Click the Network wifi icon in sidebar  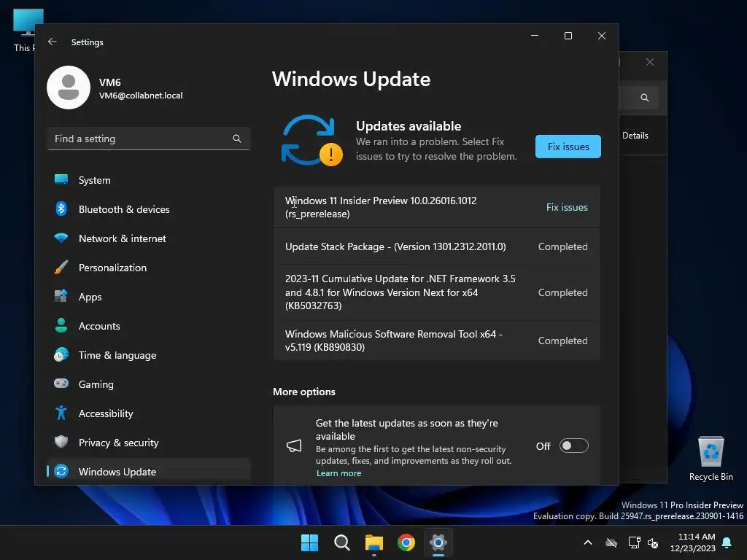click(61, 238)
